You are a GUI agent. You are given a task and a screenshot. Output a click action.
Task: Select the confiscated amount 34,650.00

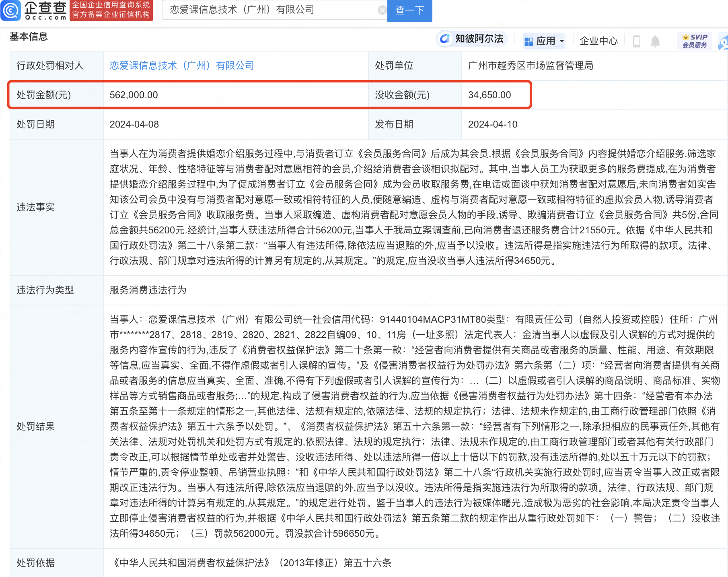point(489,95)
